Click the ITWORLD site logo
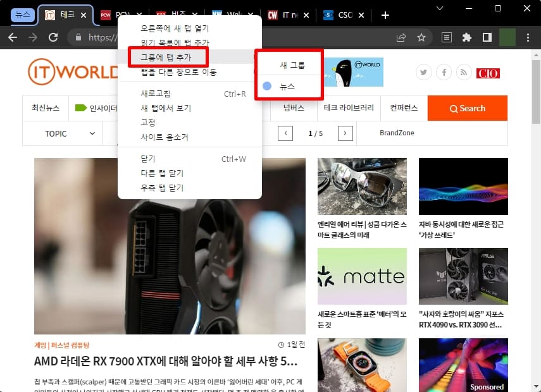This screenshot has width=541, height=392. point(73,71)
